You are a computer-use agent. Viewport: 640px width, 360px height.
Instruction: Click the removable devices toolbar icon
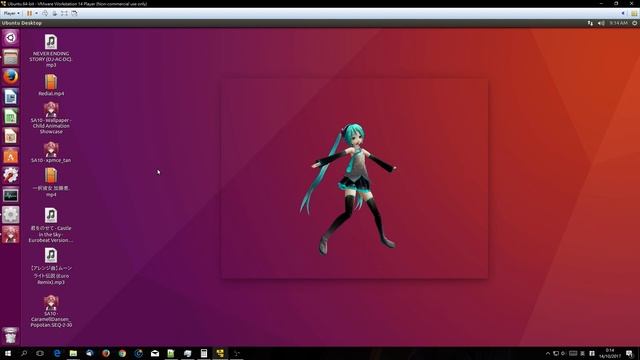click(55, 13)
